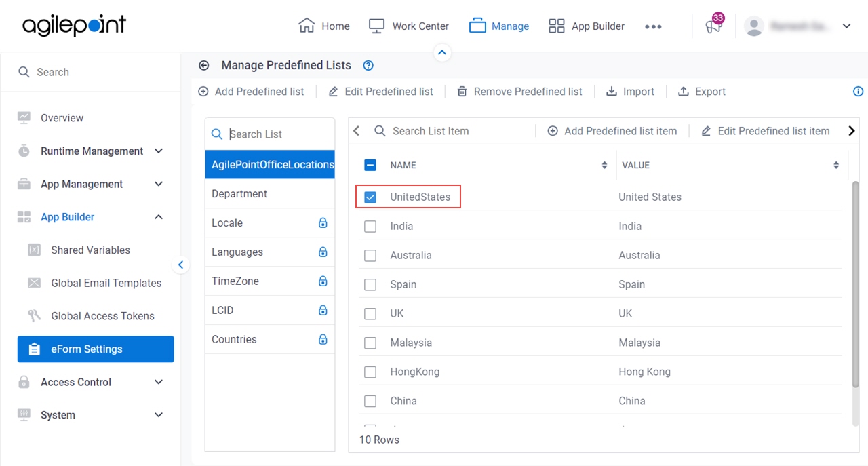
Task: Click the Shared Variables icon
Action: click(34, 250)
